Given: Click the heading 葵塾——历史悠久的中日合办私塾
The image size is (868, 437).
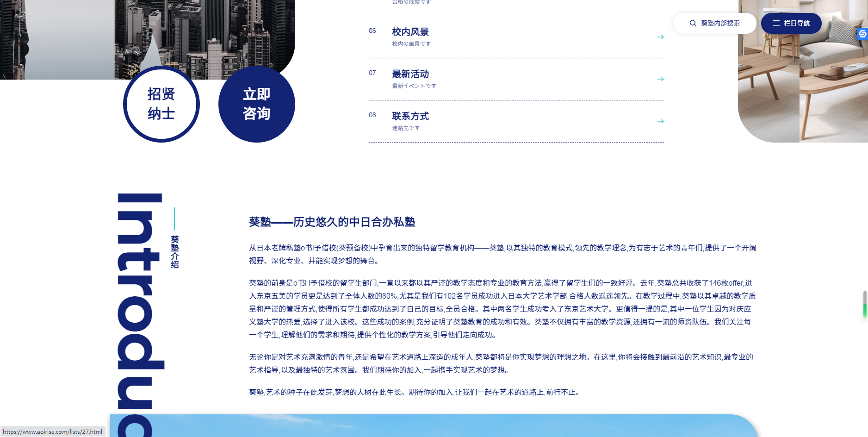Looking at the screenshot, I should [332, 222].
